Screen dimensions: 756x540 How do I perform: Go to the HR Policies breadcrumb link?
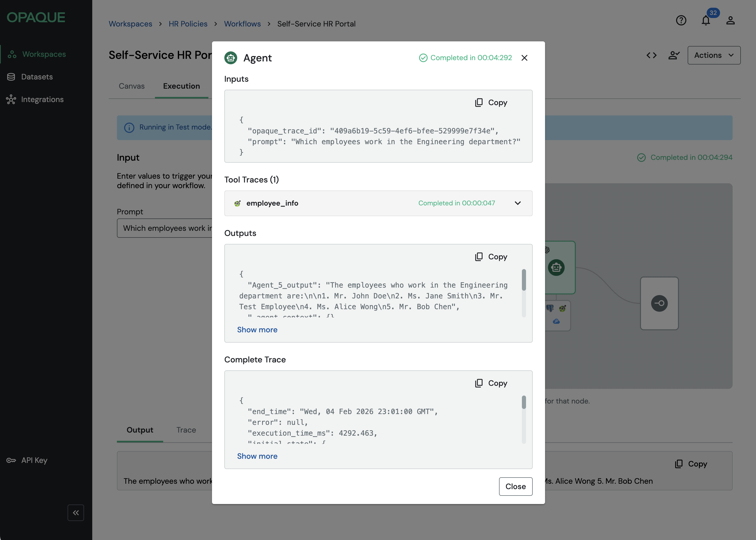click(188, 24)
